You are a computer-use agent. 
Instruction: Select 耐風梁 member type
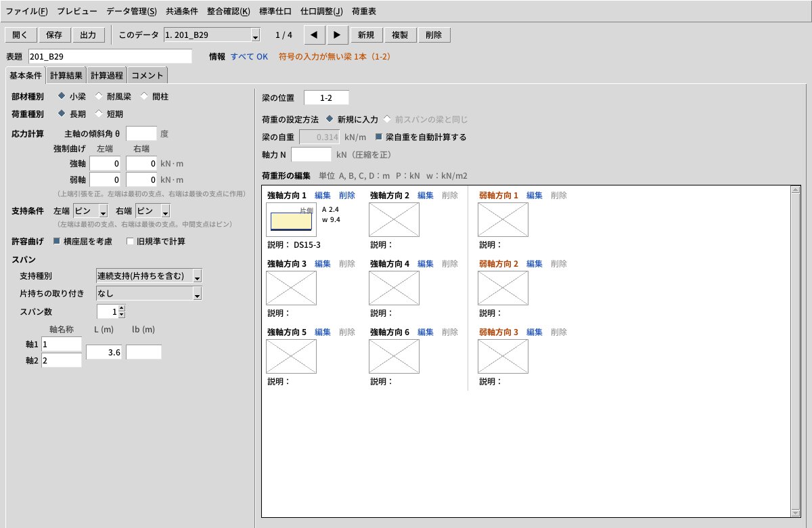click(113, 96)
